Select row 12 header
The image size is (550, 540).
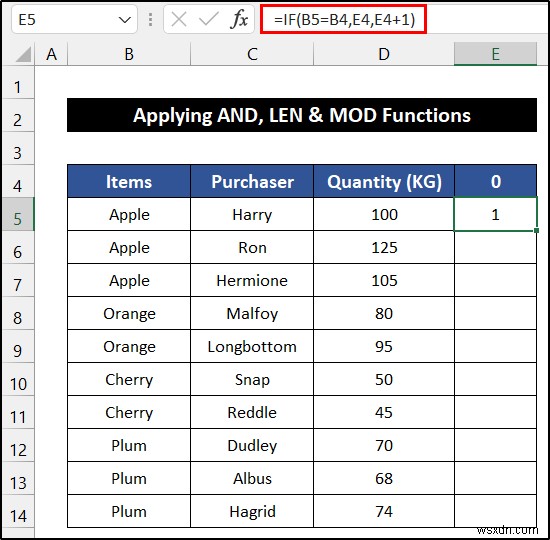[x=18, y=445]
